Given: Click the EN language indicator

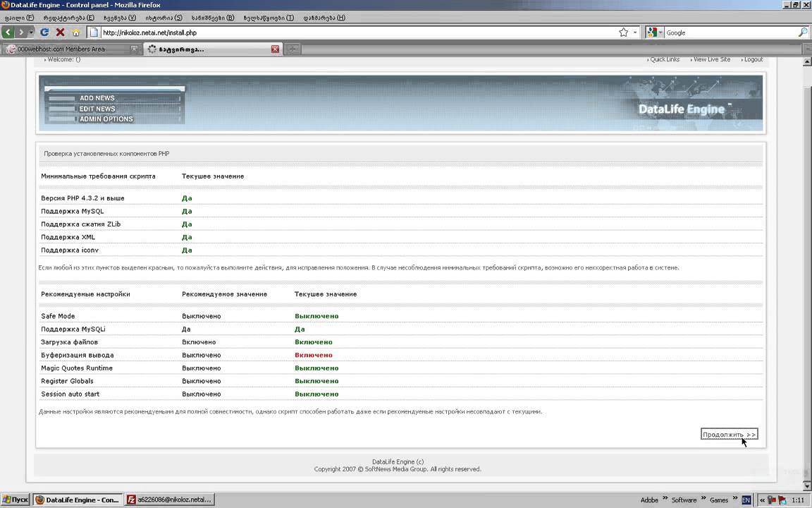Looking at the screenshot, I should 746,500.
